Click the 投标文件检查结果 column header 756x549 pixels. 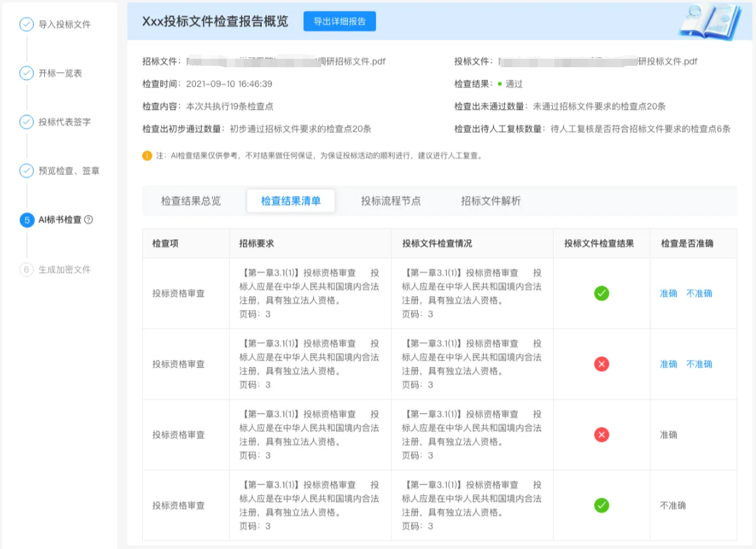[598, 243]
